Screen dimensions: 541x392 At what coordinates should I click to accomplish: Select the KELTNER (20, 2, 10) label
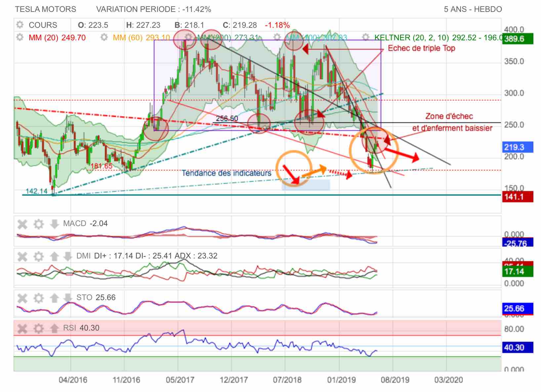pos(438,38)
